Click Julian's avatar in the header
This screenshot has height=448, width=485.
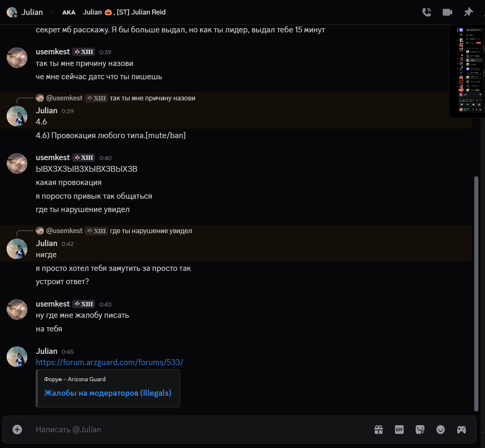coord(12,12)
